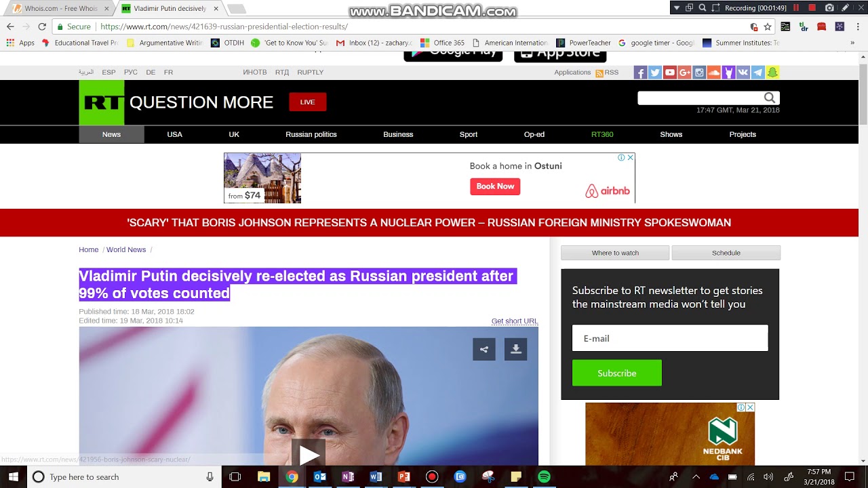Open RT's Google+ page icon

pos(684,73)
